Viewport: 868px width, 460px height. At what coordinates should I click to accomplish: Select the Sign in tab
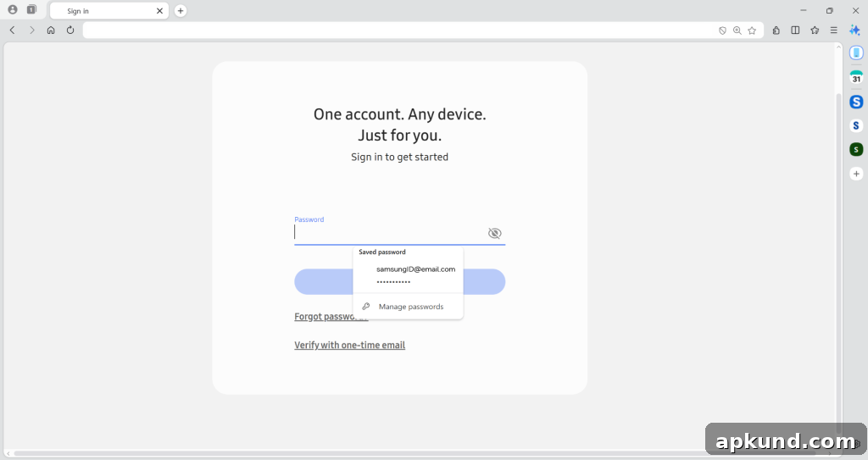point(109,10)
